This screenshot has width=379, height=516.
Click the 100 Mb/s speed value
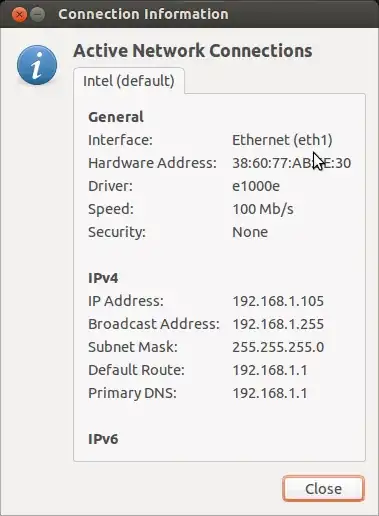tap(263, 209)
